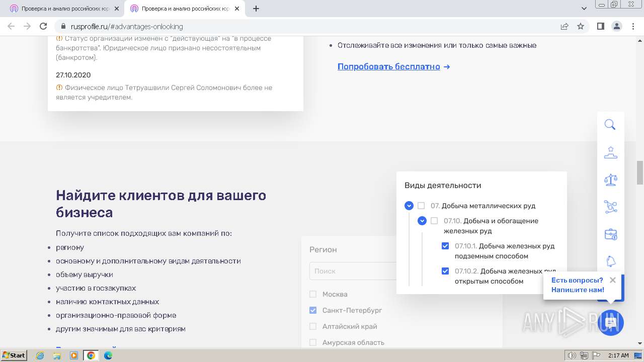Open the tab search dropdown arrow
The width and height of the screenshot is (644, 362).
coord(584,9)
